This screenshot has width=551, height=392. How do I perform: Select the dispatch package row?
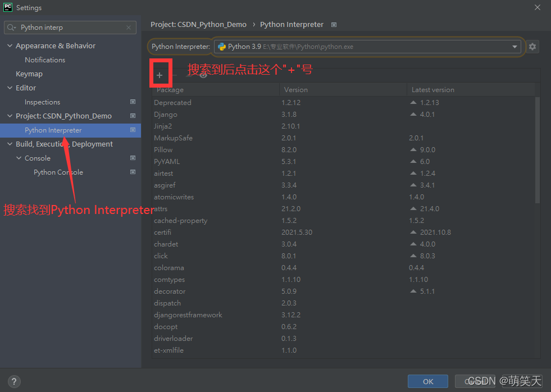coord(344,303)
